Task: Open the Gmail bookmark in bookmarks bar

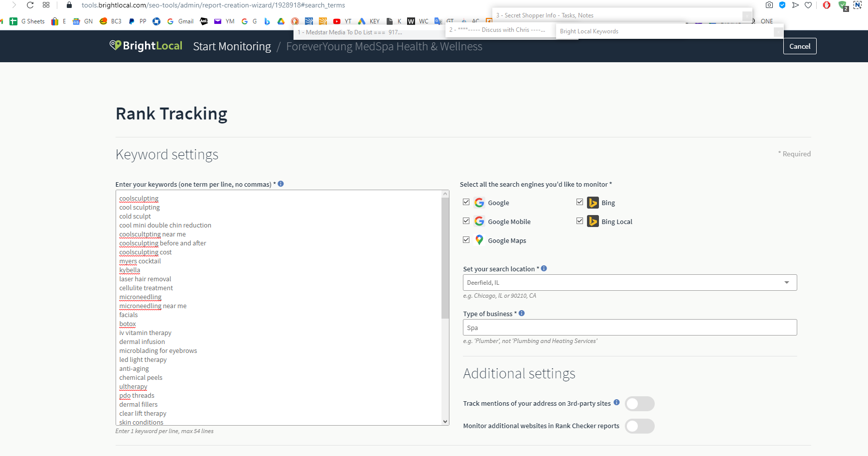Action: click(x=181, y=21)
